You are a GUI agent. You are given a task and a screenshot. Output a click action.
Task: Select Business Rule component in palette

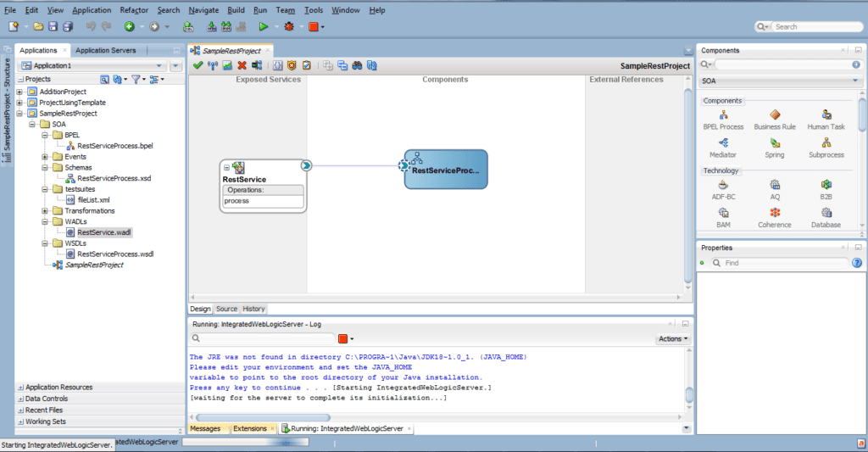pyautogui.click(x=775, y=120)
